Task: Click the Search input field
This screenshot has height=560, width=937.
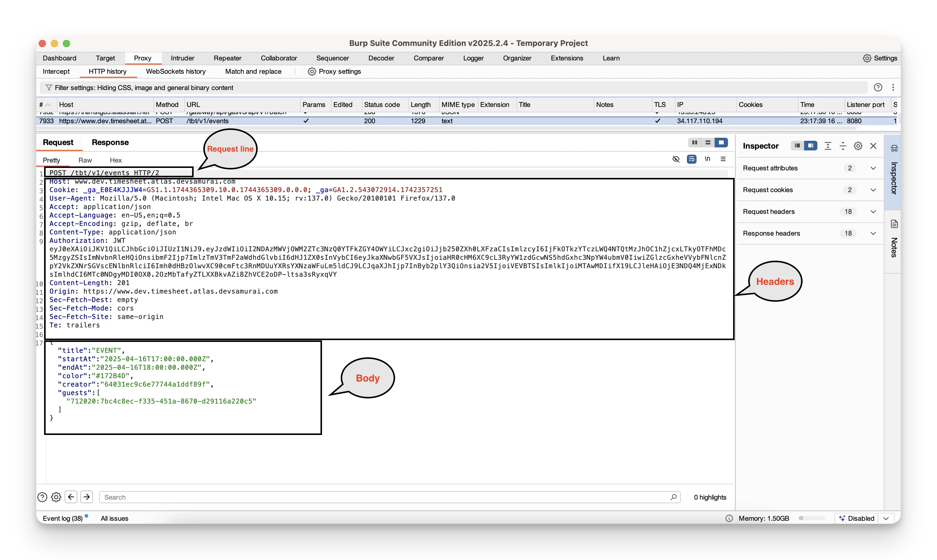Action: click(x=385, y=497)
